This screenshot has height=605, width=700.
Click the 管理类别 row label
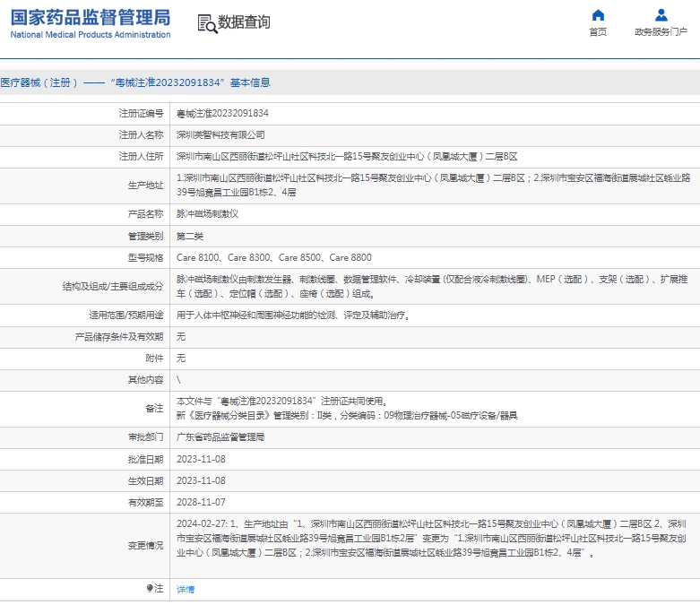click(145, 237)
